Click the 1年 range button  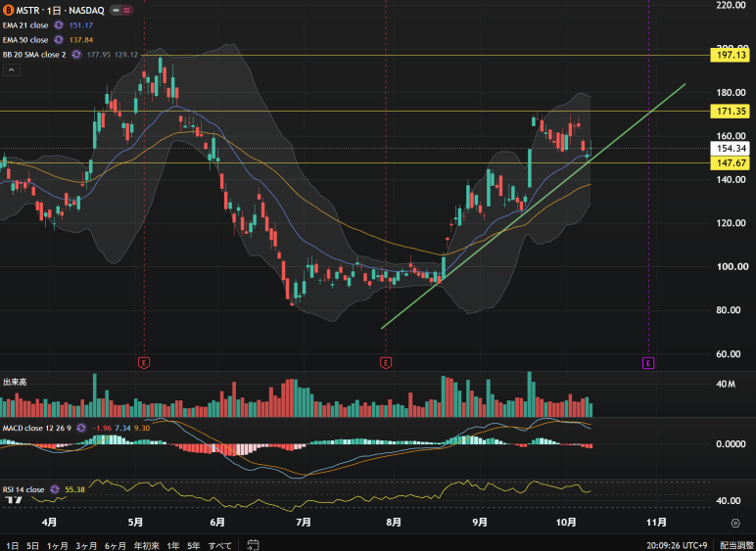pos(173,545)
